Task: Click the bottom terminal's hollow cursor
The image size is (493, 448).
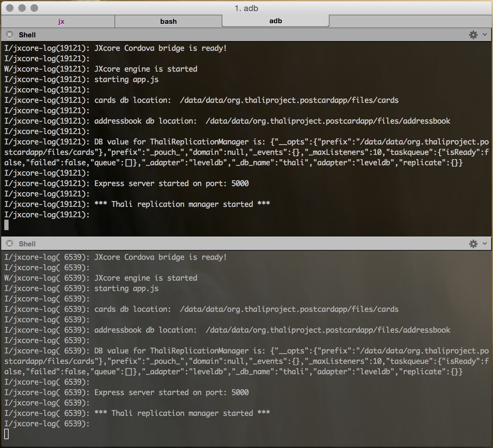Action: pyautogui.click(x=6, y=434)
